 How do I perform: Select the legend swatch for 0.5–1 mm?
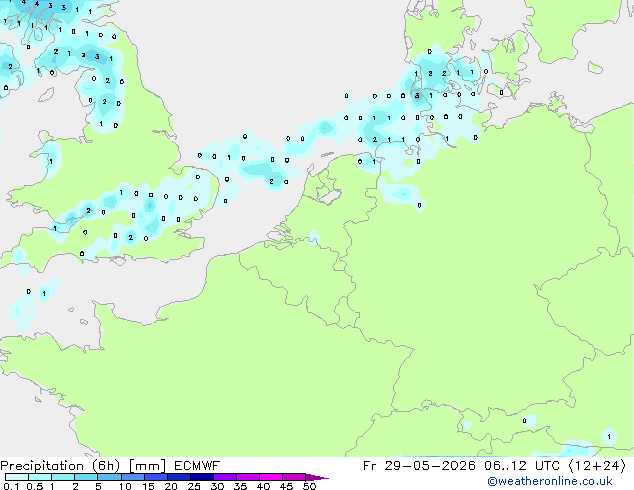(40, 477)
